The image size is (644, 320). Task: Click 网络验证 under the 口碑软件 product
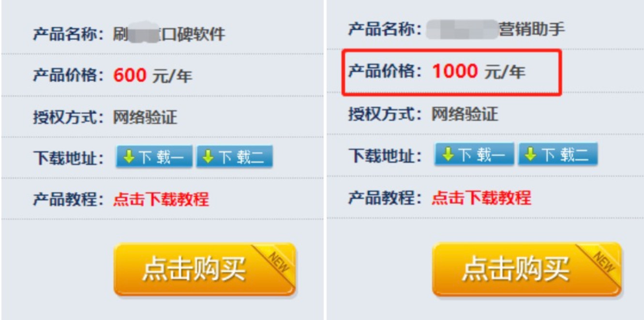145,117
